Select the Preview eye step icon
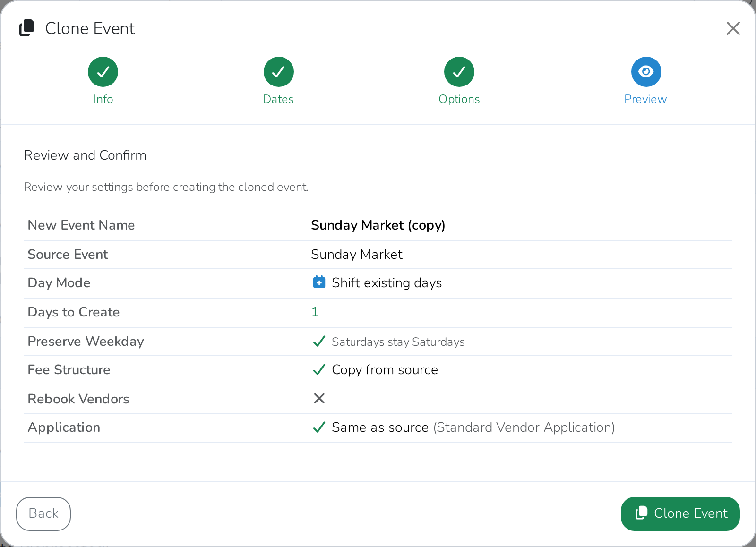Screen dimensions: 756x547 coord(646,72)
